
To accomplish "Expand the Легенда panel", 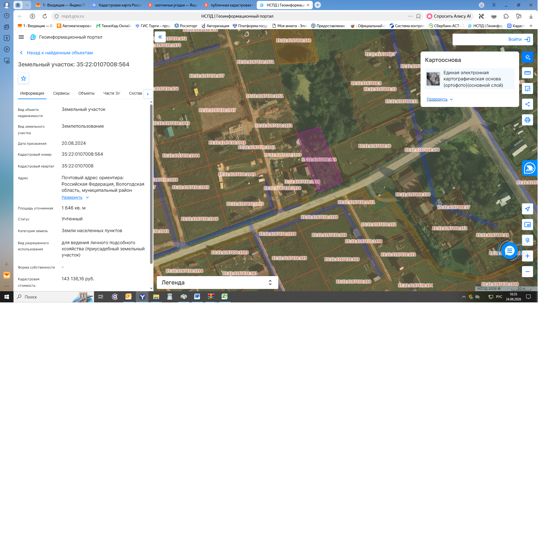I will click(x=217, y=282).
